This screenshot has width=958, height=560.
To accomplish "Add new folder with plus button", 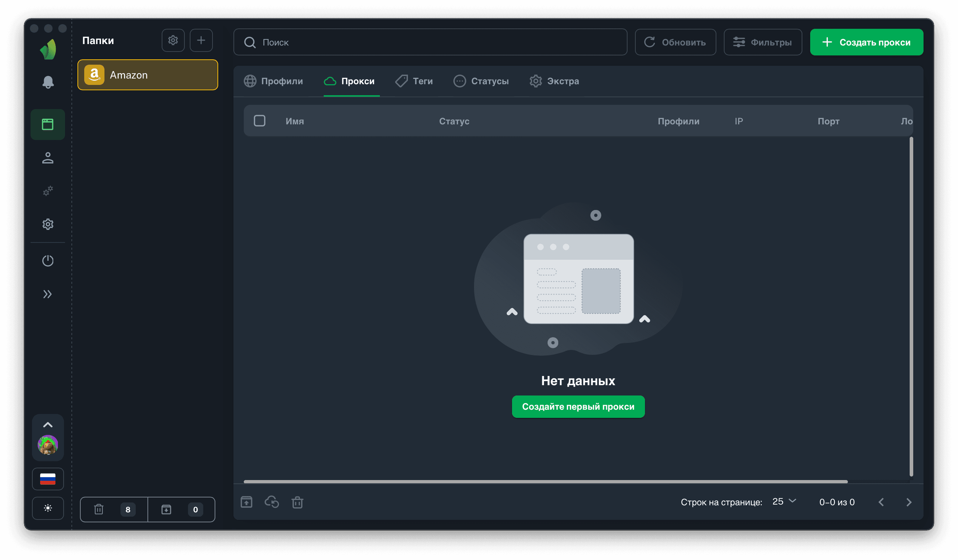I will [201, 40].
